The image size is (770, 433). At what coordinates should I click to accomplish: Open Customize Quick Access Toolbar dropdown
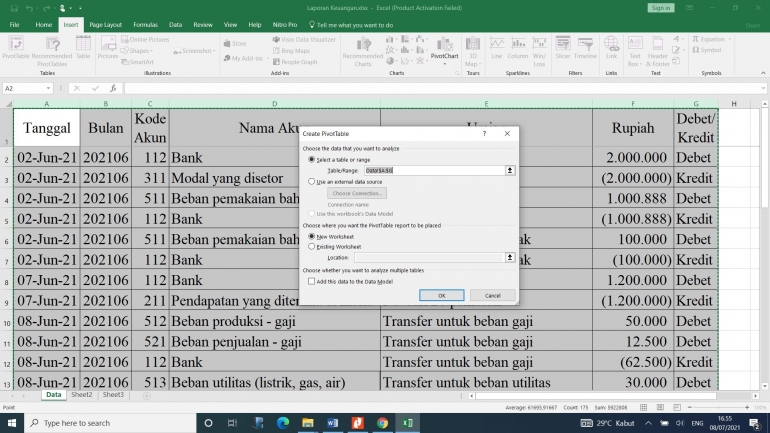pos(80,8)
